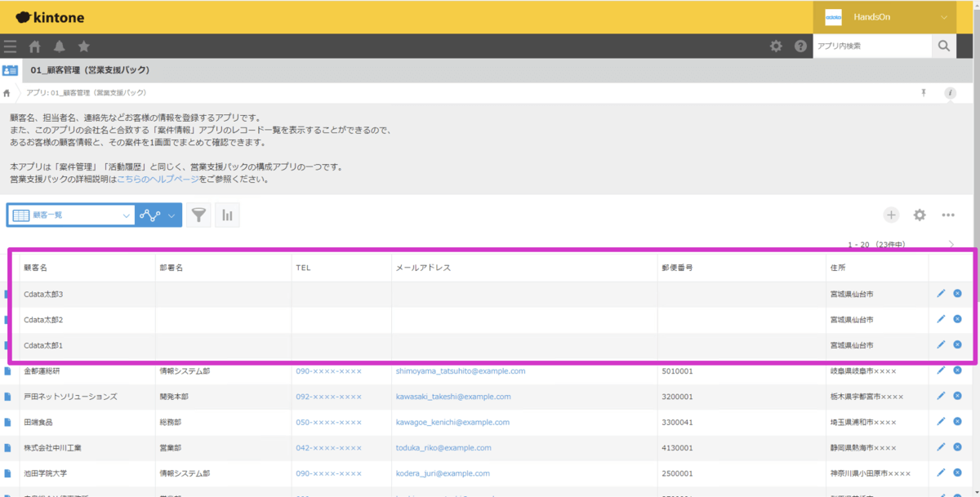Delete the Cdata太郎2 record
This screenshot has height=497, width=980.
[x=957, y=319]
